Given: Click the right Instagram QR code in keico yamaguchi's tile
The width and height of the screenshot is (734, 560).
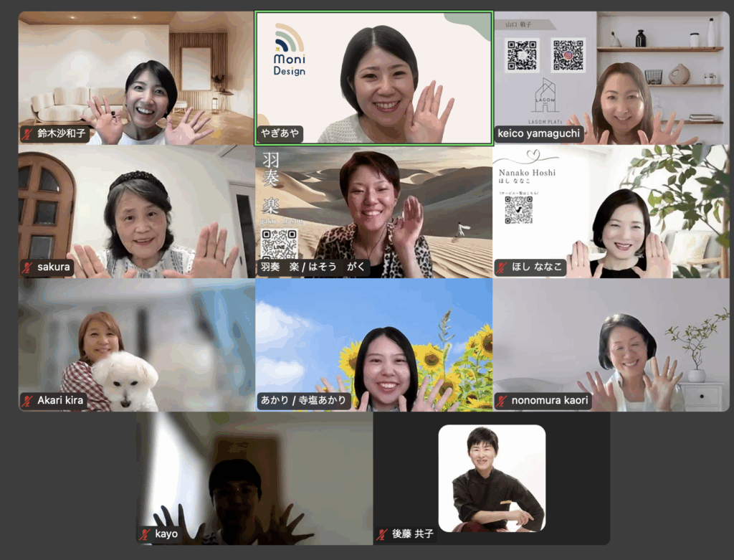Looking at the screenshot, I should tap(568, 55).
